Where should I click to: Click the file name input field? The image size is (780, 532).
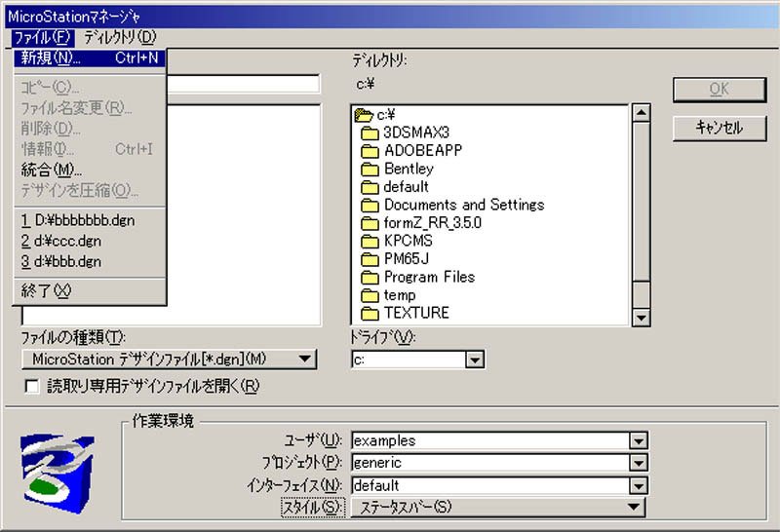(243, 84)
